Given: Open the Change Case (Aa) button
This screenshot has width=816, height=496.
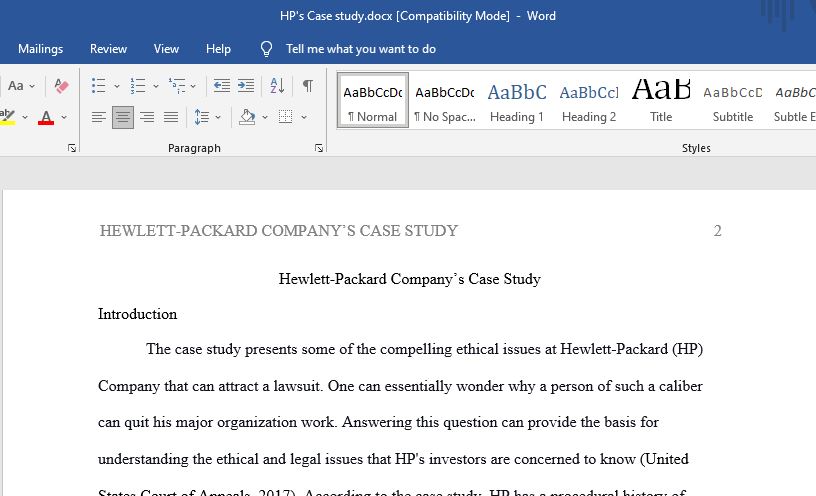Looking at the screenshot, I should coord(16,85).
